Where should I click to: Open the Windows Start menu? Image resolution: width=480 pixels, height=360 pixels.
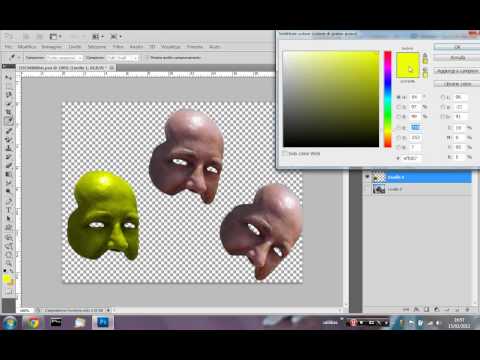(10, 323)
